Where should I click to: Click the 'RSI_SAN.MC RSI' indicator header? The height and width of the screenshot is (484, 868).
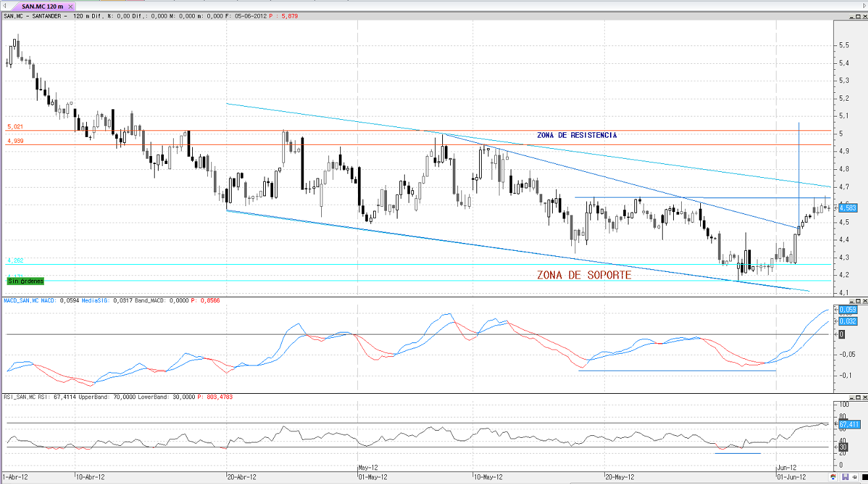coord(26,397)
